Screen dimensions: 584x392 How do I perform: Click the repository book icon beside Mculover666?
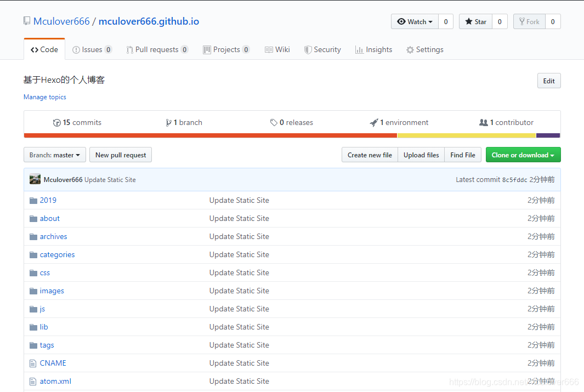(x=27, y=21)
